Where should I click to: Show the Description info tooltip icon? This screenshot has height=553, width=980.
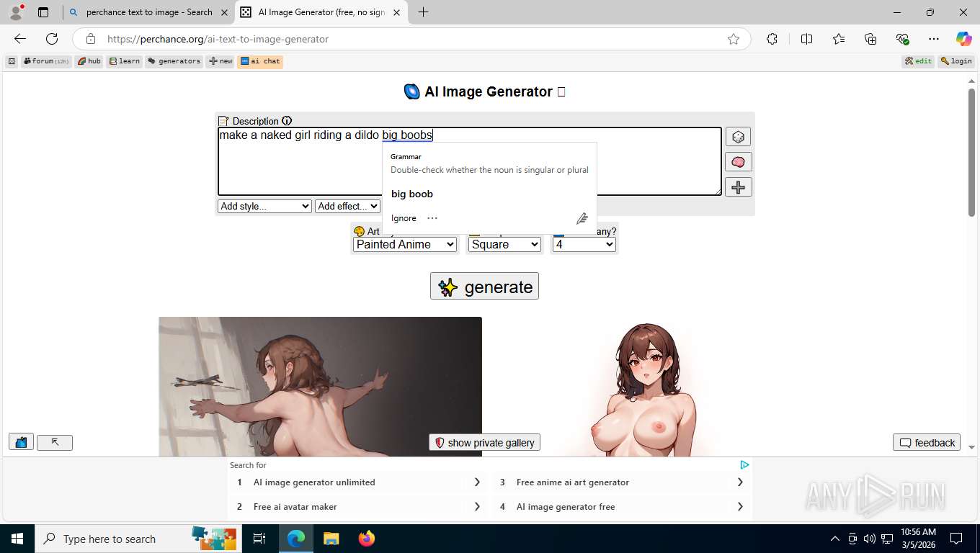(287, 121)
